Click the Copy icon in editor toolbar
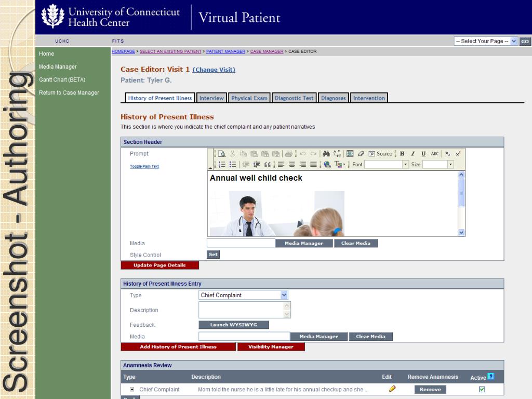 (243, 154)
